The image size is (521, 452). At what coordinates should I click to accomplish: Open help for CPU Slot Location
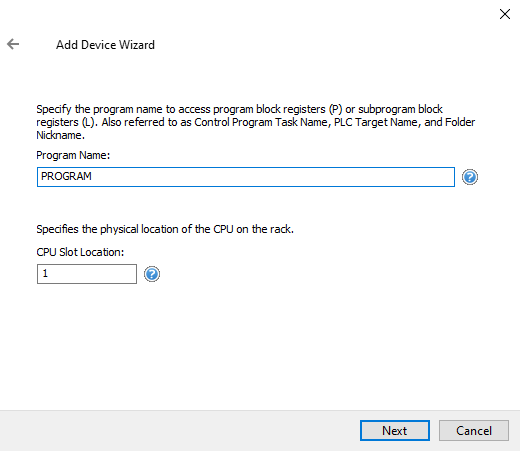coord(152,274)
